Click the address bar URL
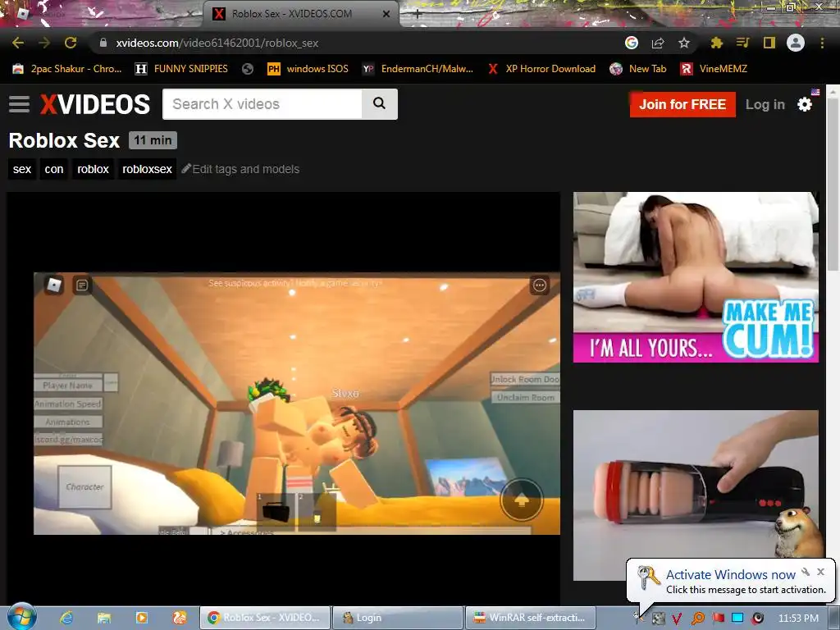This screenshot has width=840, height=630. (217, 43)
